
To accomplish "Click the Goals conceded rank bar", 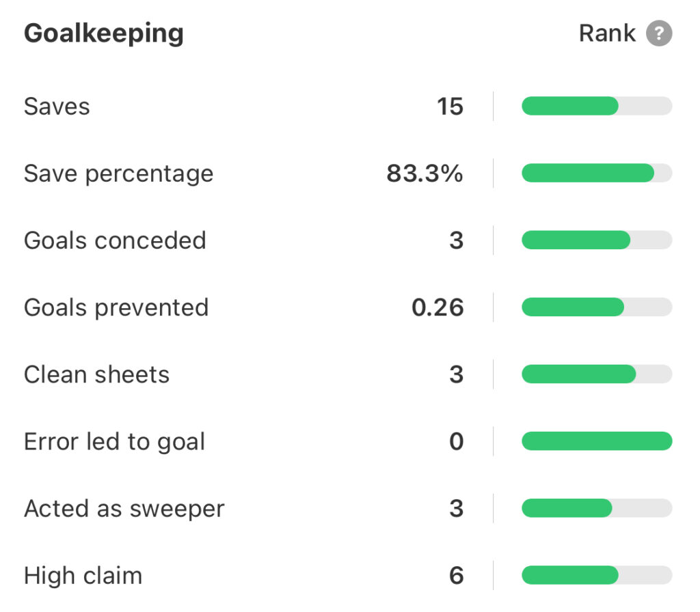I will (x=596, y=240).
